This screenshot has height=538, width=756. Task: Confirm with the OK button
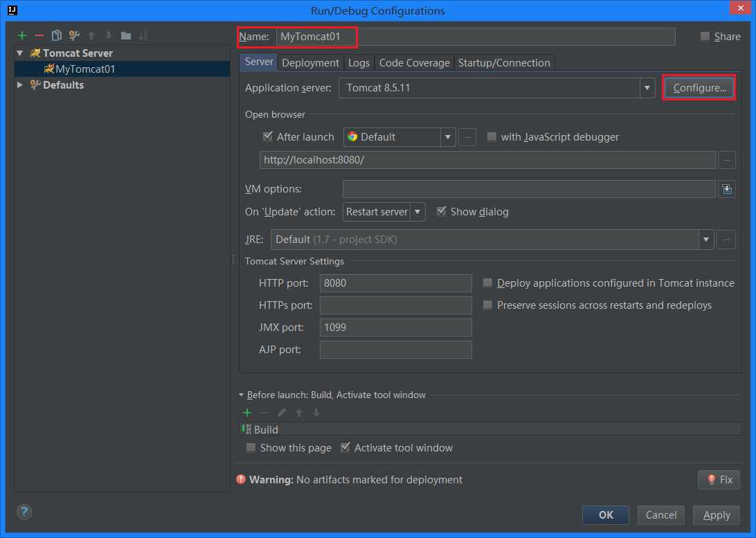(x=606, y=515)
